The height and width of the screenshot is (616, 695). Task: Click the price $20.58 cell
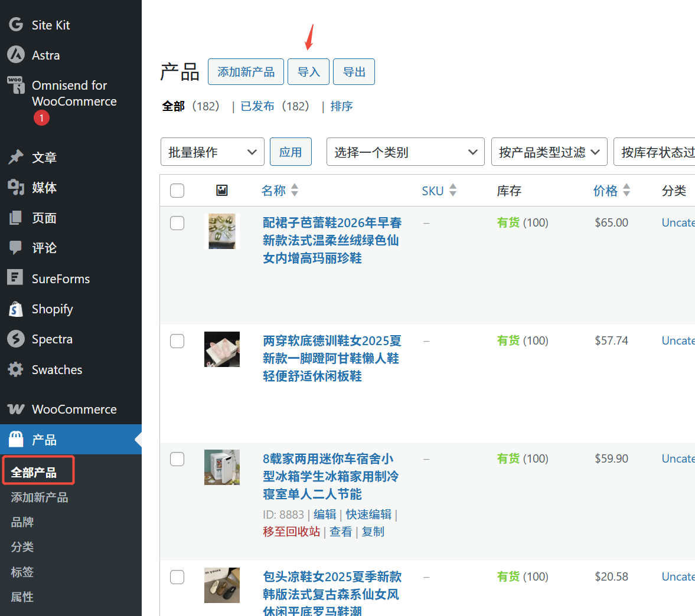click(x=612, y=576)
